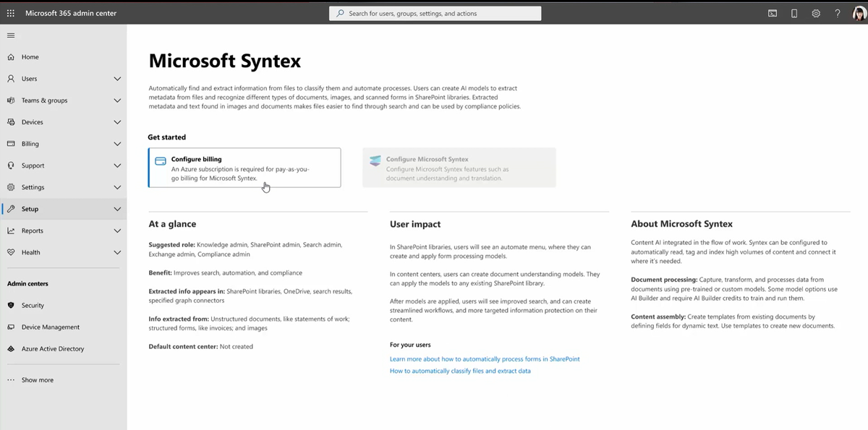868x430 pixels.
Task: Open Cloud Shell icon in header
Action: [773, 13]
